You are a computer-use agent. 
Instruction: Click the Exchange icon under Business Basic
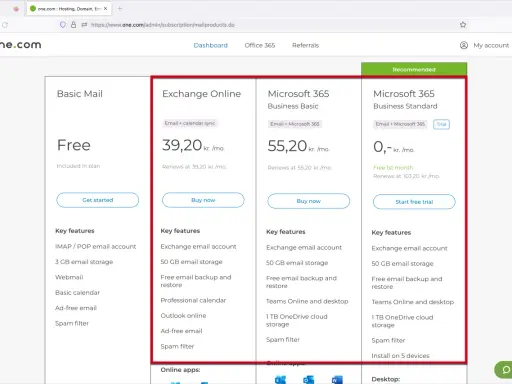[x=280, y=380]
